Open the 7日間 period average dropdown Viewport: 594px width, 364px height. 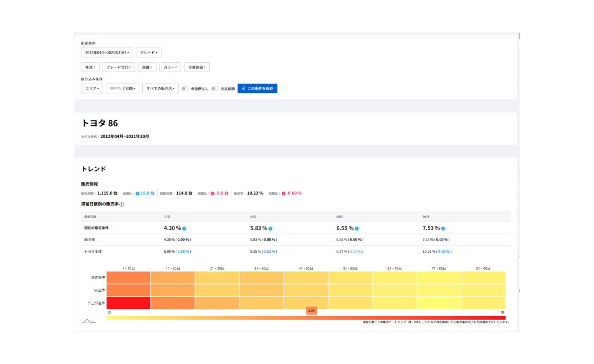pyautogui.click(x=123, y=89)
